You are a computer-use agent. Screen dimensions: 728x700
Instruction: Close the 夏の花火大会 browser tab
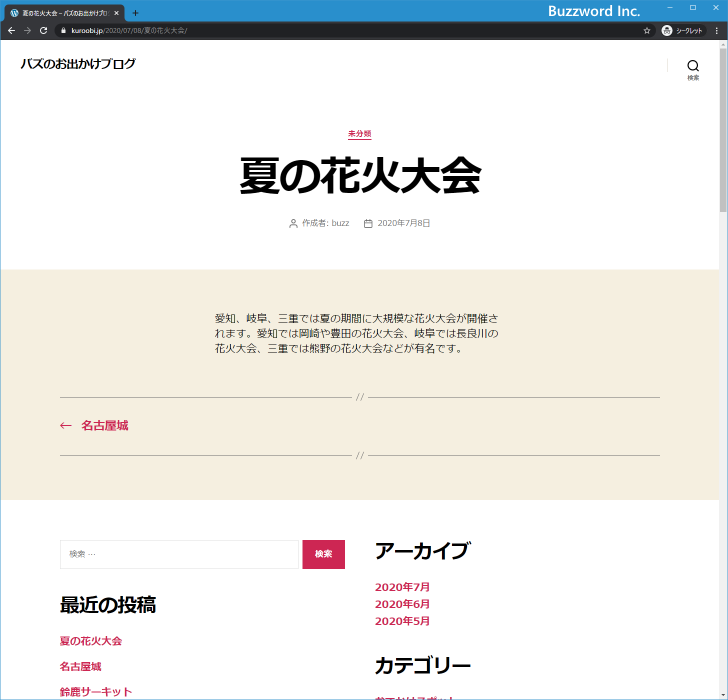[117, 13]
